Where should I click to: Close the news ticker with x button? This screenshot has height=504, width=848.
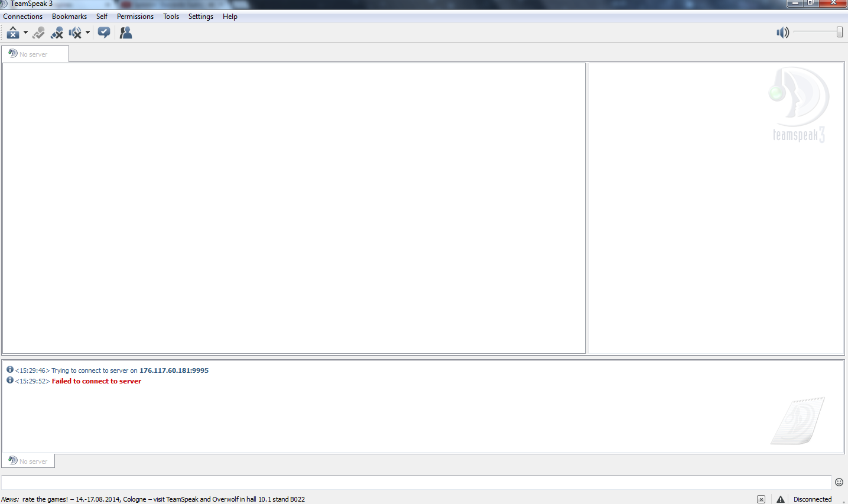tap(761, 499)
